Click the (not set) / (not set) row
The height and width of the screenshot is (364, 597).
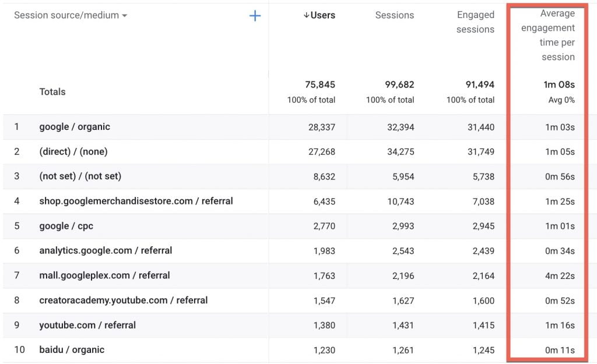point(80,176)
